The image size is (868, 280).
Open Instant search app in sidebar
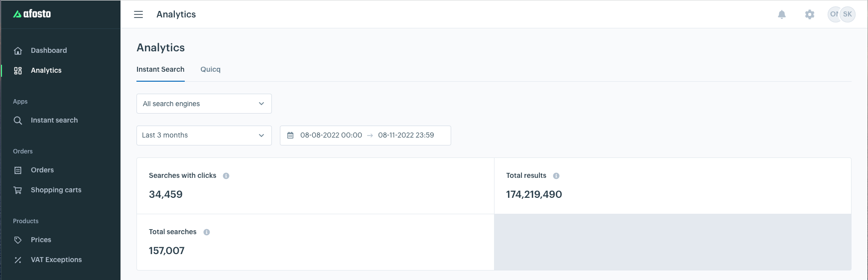pos(54,120)
